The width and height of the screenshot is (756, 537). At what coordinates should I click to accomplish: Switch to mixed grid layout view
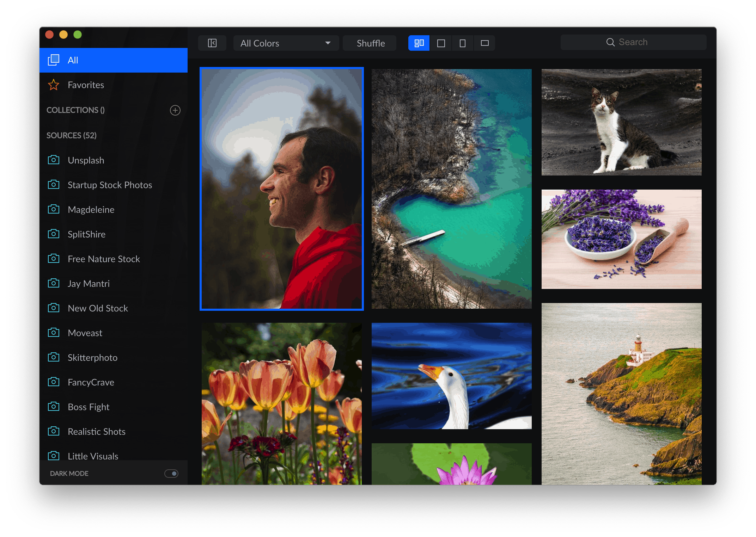tap(419, 43)
